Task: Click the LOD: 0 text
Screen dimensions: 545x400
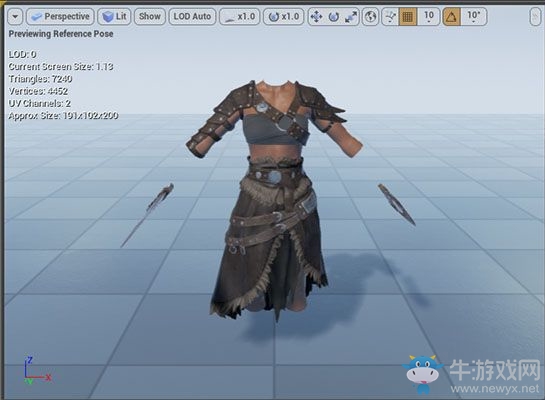Action: (22, 55)
